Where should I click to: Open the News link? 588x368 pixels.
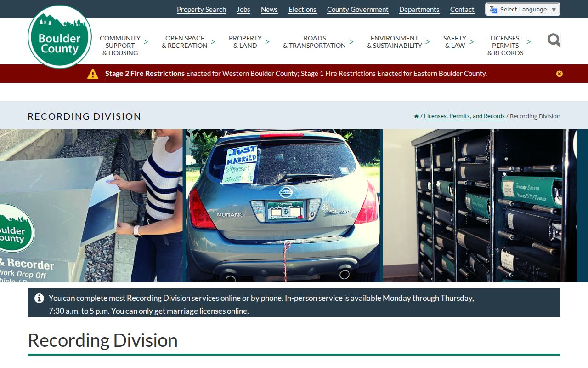tap(269, 10)
